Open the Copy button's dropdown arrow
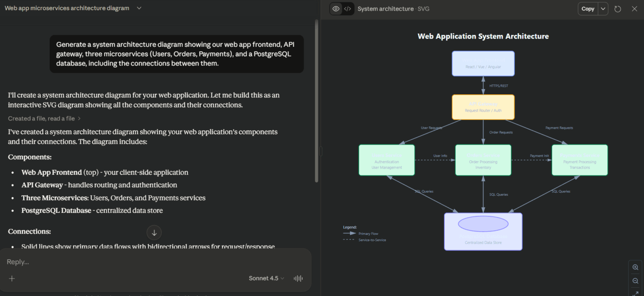 click(603, 9)
